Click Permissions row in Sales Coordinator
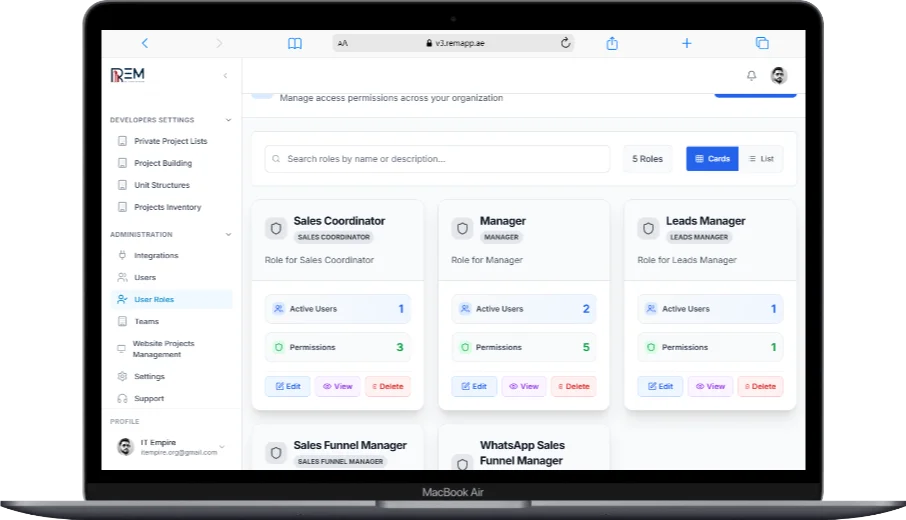 coord(337,347)
